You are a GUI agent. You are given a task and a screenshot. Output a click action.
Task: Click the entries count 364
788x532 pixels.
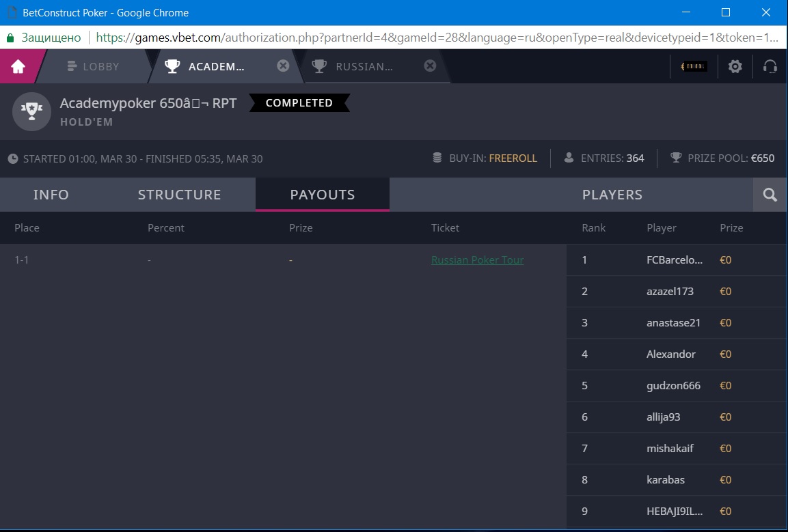(635, 158)
